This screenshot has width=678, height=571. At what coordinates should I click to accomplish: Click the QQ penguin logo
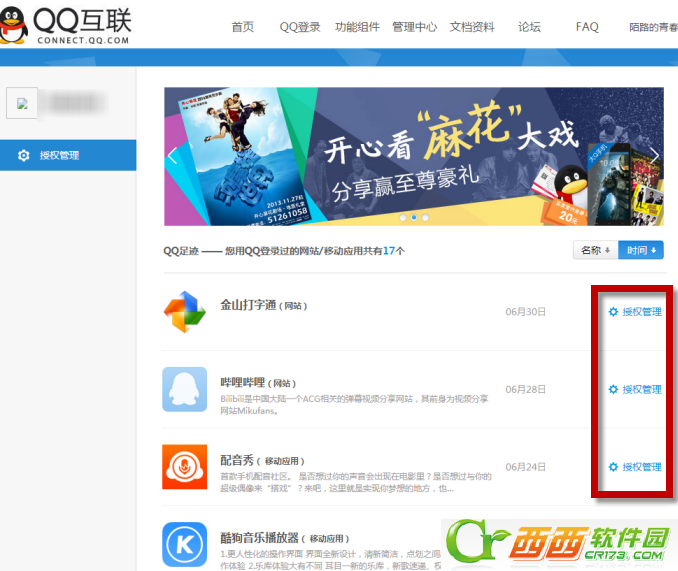(13, 25)
